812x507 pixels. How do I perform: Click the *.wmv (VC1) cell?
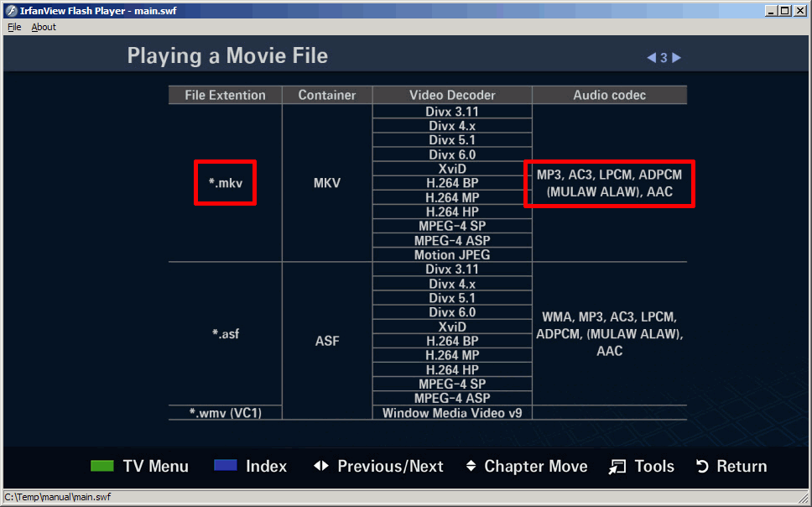pos(226,413)
